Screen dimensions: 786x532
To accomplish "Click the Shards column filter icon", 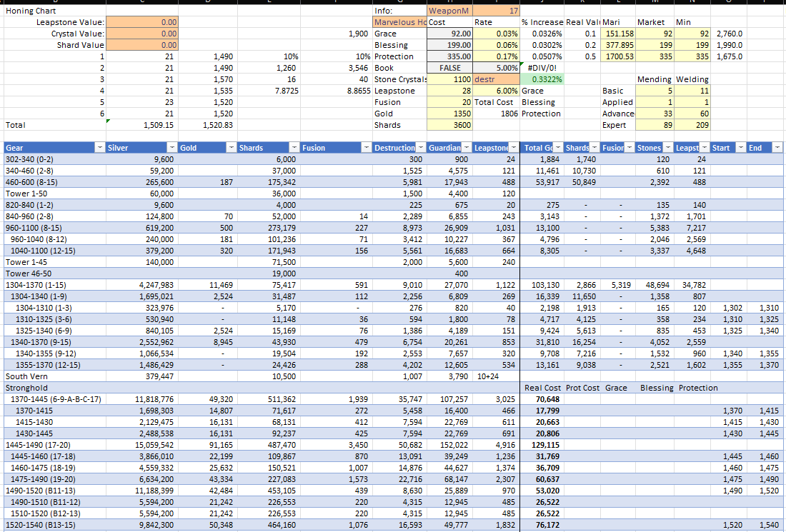I will (x=293, y=146).
